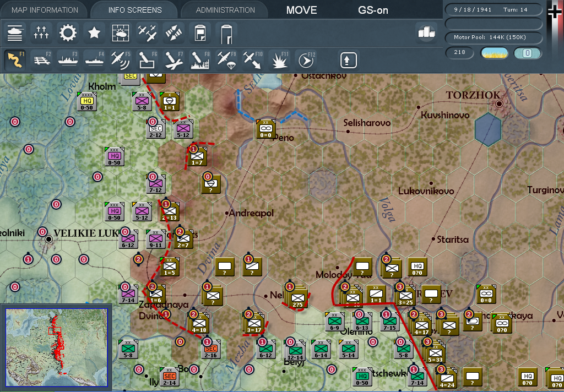Select the green 7-15 division counter

[x=389, y=322]
